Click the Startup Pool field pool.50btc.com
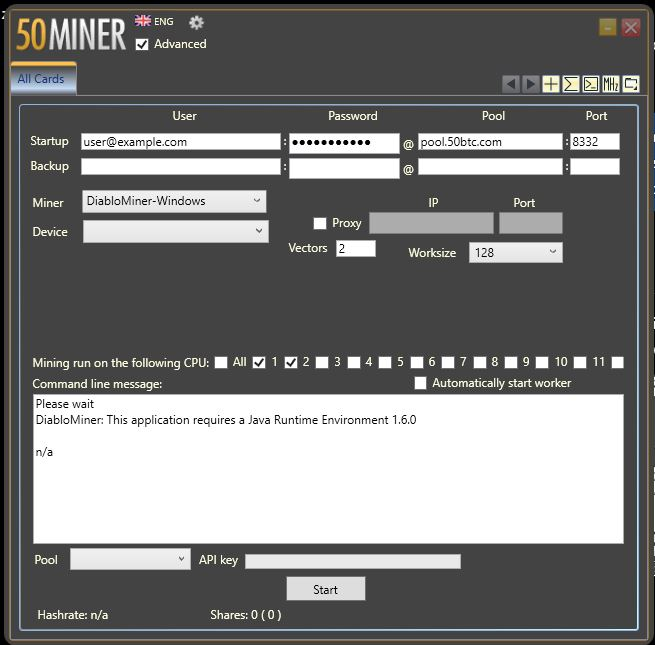 pos(490,142)
